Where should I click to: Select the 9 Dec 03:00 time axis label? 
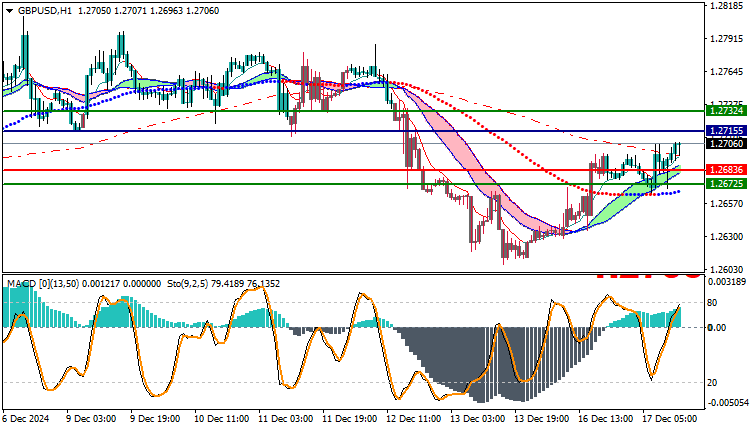(x=91, y=419)
